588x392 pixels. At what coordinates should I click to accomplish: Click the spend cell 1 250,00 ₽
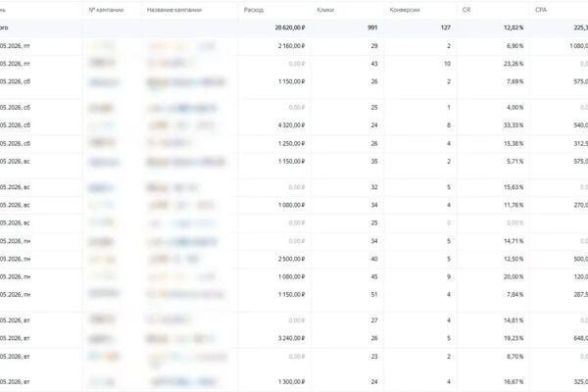291,143
